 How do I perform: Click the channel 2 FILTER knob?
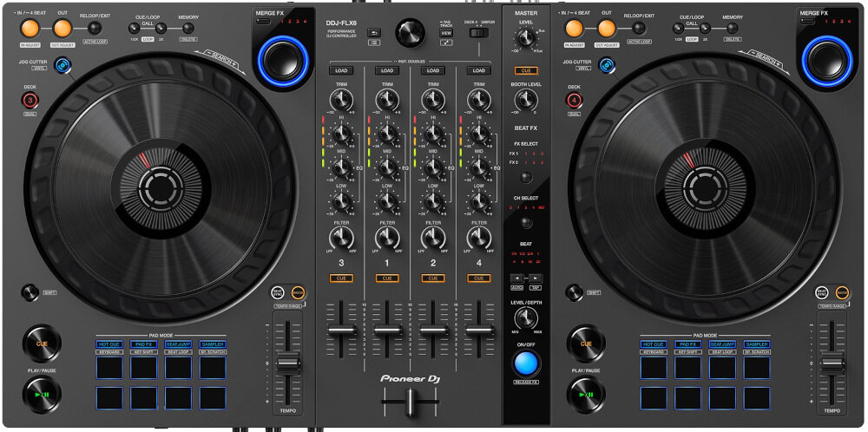tap(433, 238)
